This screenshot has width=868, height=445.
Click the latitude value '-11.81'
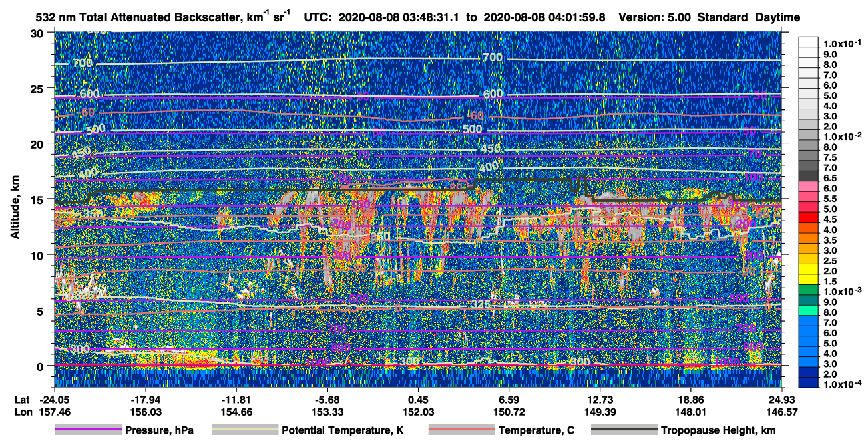[236, 400]
